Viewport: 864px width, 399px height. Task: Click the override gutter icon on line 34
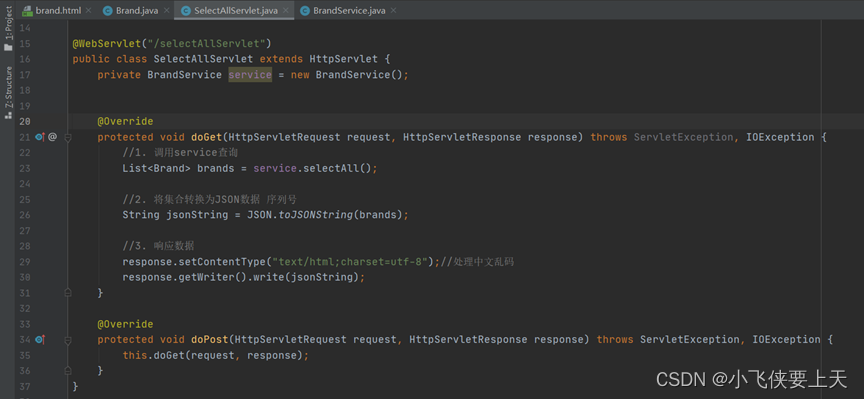(40, 339)
